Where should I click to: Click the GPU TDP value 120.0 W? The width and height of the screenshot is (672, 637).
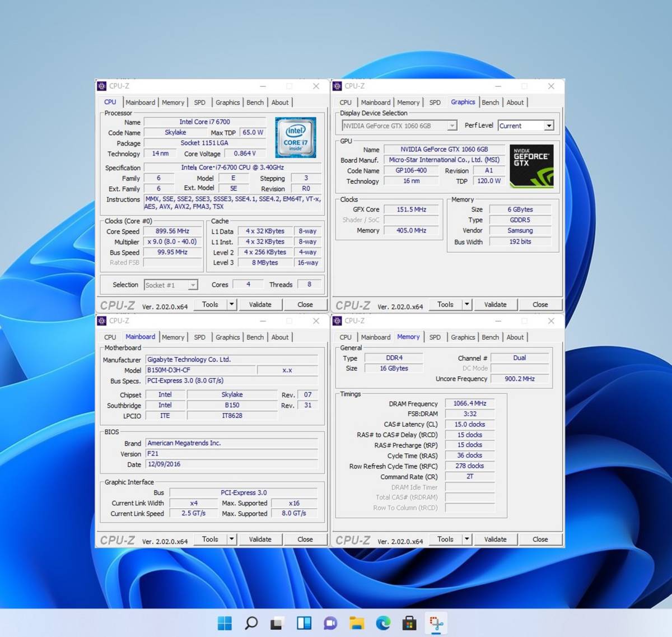(489, 181)
